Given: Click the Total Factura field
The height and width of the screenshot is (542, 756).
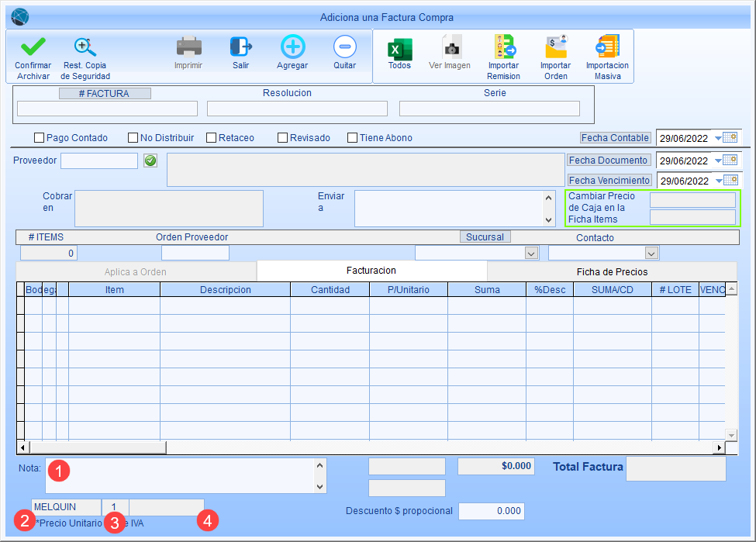Looking at the screenshot, I should 676,468.
